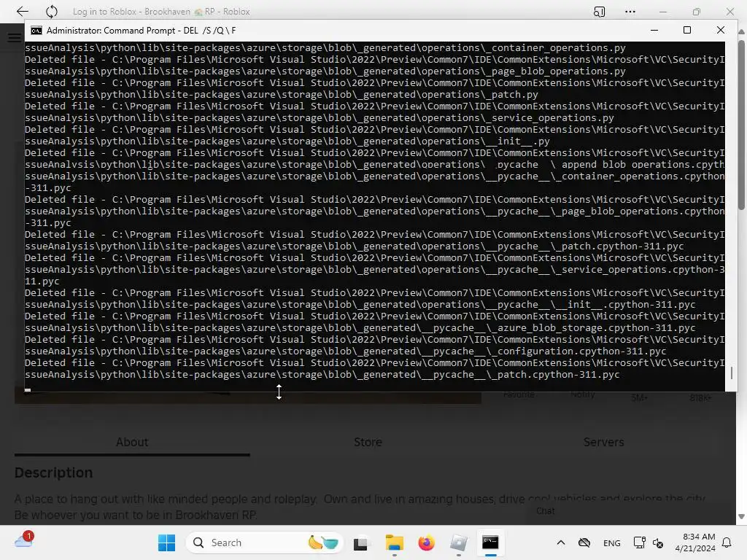Click the network display tray icon
The image size is (747, 560).
(639, 542)
